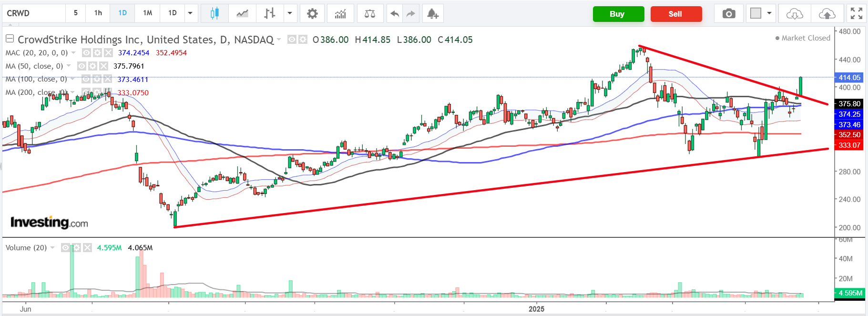Click the compare symbols scales icon

[x=370, y=13]
